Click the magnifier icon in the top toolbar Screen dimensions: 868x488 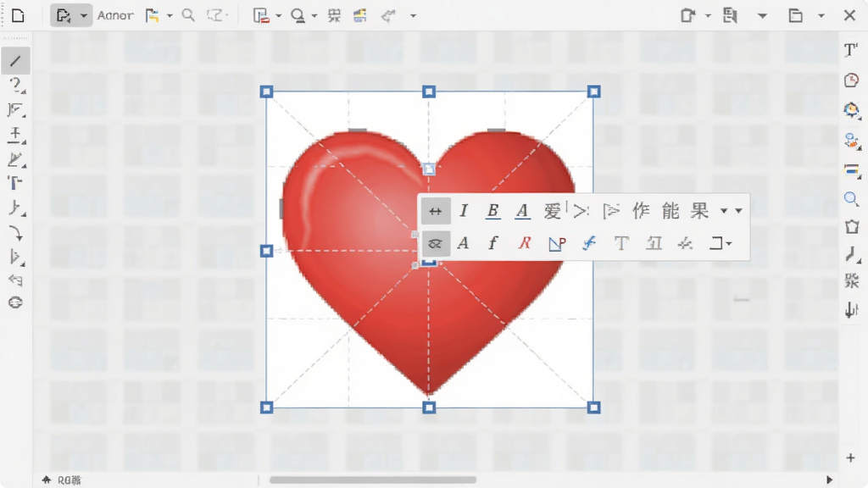click(189, 15)
